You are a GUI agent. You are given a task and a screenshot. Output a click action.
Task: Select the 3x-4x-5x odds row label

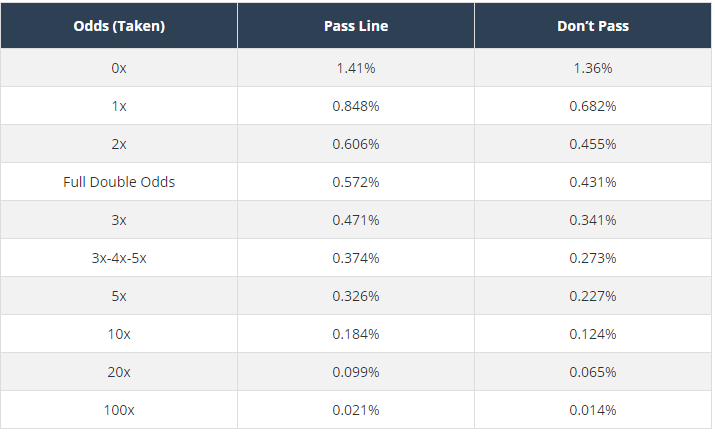point(119,258)
